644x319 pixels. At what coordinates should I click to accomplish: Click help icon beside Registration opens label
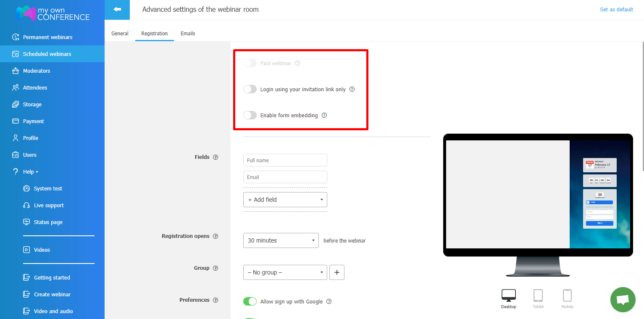click(x=216, y=236)
